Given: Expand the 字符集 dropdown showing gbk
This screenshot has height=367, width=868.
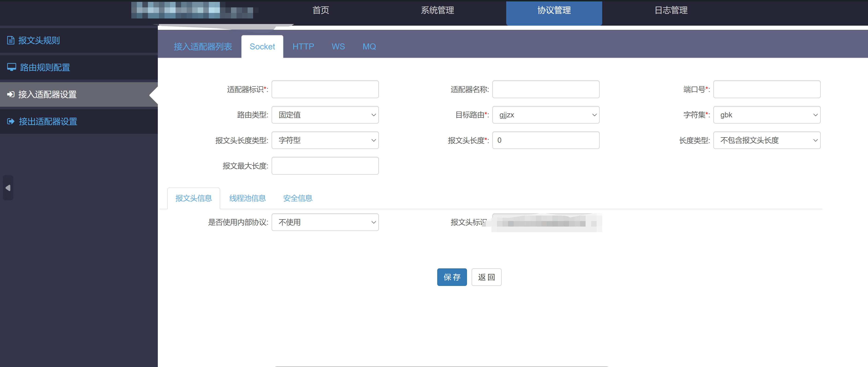Looking at the screenshot, I should tap(767, 115).
